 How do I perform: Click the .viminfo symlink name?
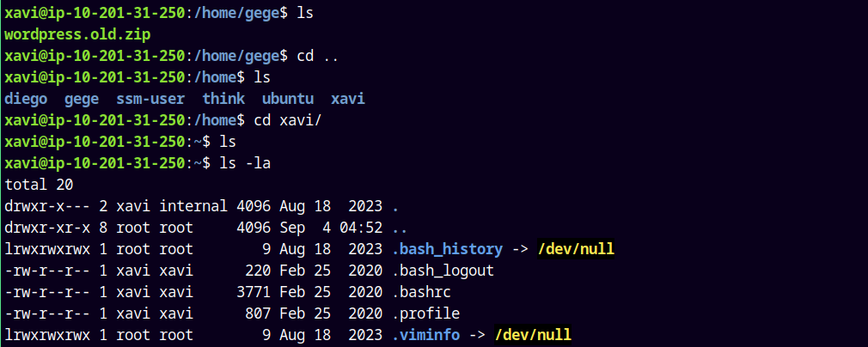click(425, 334)
